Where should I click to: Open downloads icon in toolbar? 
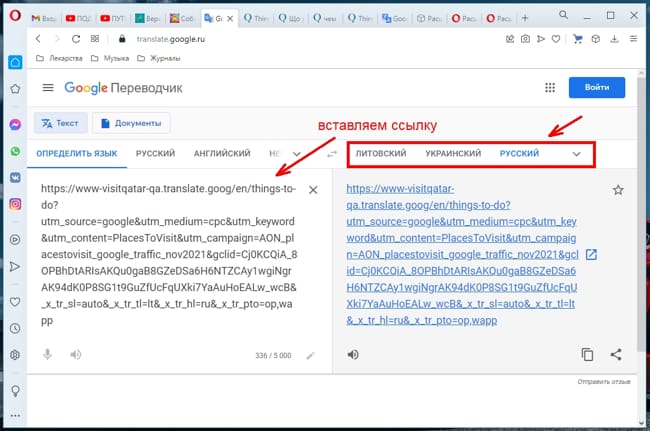coord(614,39)
